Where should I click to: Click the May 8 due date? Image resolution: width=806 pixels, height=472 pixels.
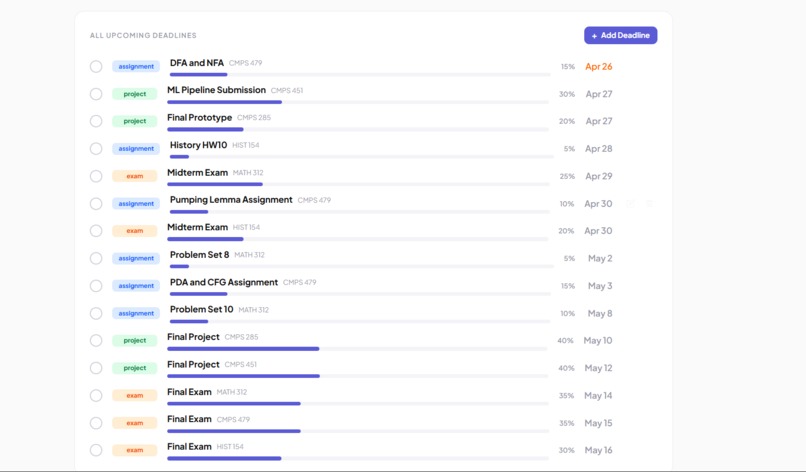click(600, 313)
